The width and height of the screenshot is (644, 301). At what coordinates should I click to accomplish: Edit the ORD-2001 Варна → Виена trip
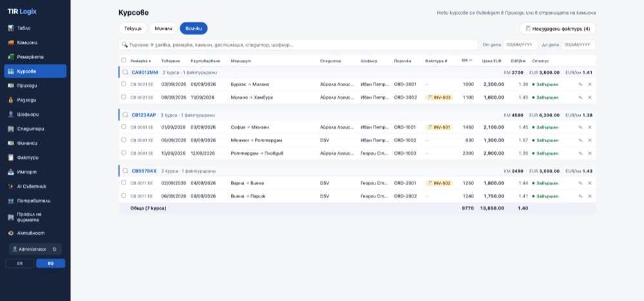(580, 183)
